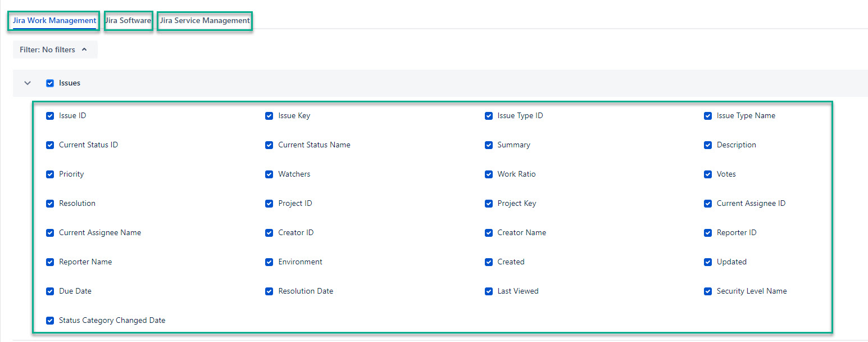
Task: Uncheck the Issue ID checkbox
Action: tap(50, 116)
